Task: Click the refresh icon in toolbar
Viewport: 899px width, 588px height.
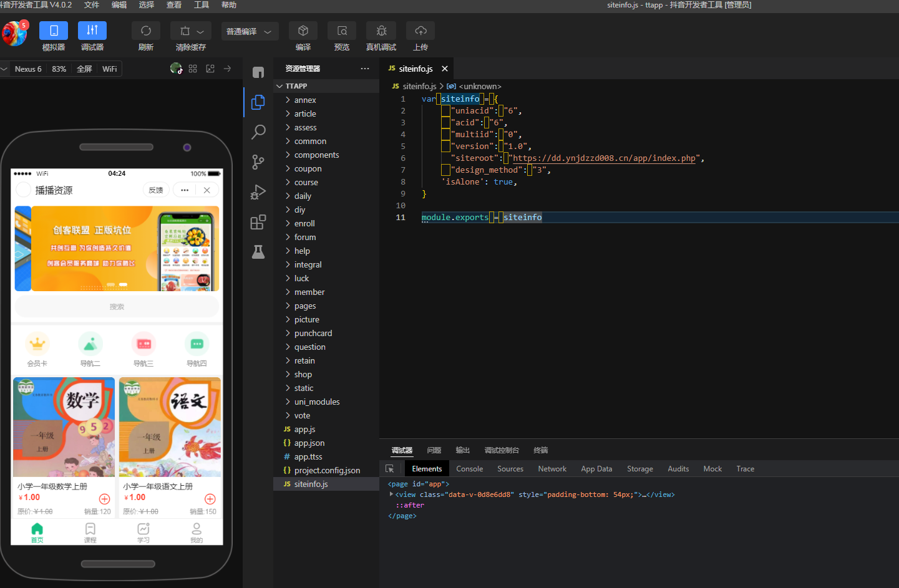Action: 146,31
